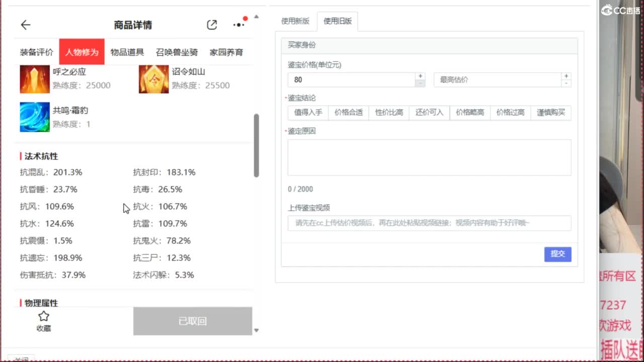
Task: Click the 上传鉴宝视频 link input field
Action: coord(430,223)
